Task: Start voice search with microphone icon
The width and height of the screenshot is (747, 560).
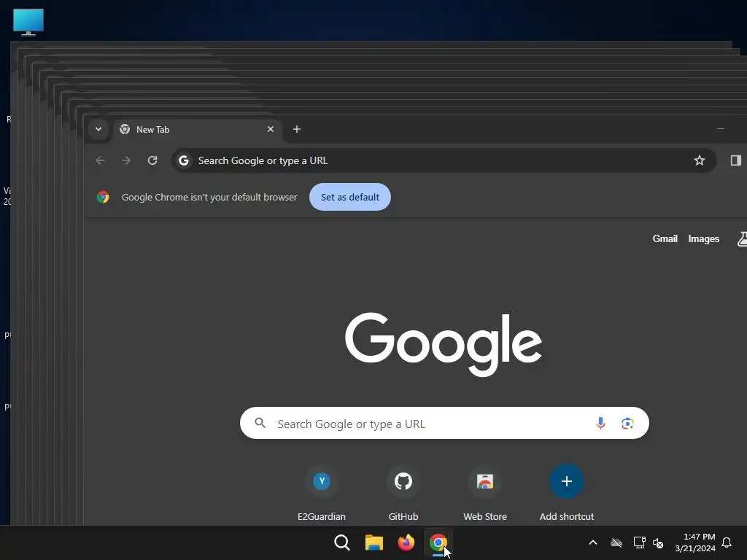Action: [x=601, y=424]
